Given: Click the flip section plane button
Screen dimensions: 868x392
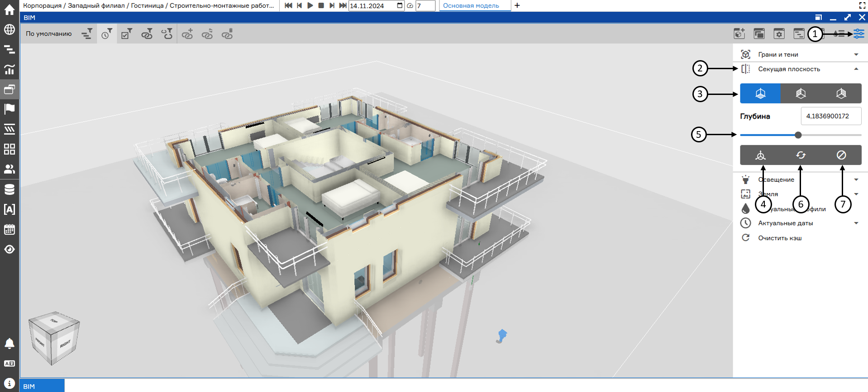Looking at the screenshot, I should [x=801, y=155].
